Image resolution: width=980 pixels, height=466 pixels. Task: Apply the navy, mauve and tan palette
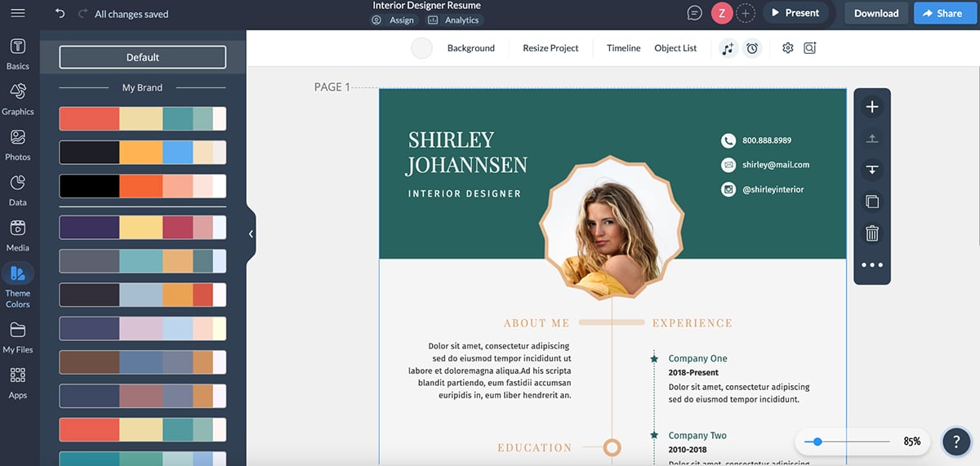(x=142, y=396)
